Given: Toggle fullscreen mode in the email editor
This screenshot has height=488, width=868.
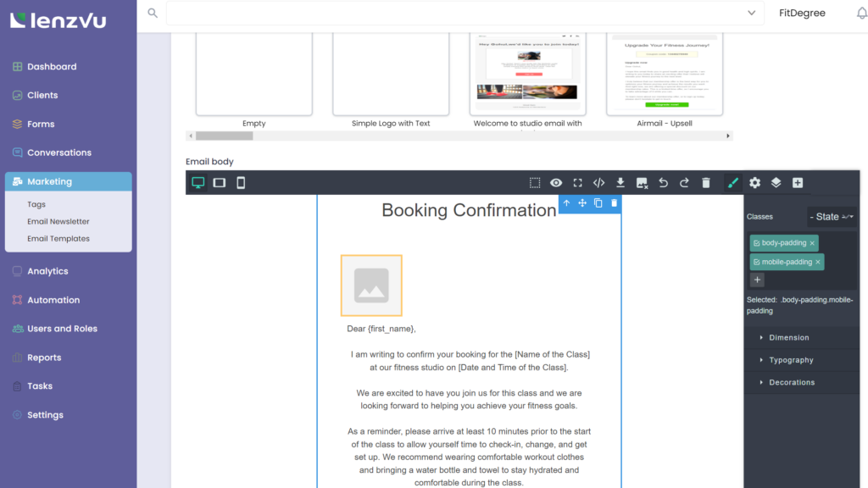Looking at the screenshot, I should point(577,183).
